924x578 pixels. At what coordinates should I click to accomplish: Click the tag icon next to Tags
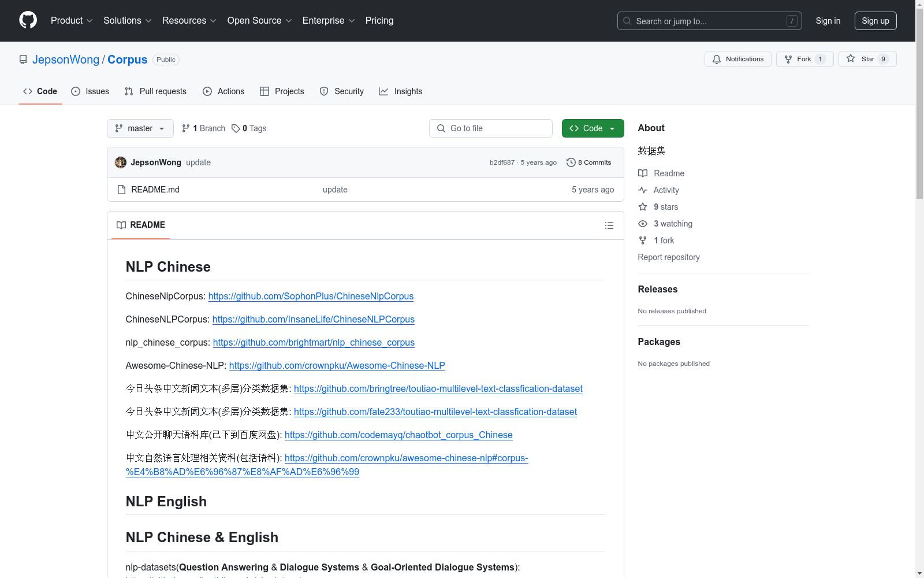(x=236, y=128)
